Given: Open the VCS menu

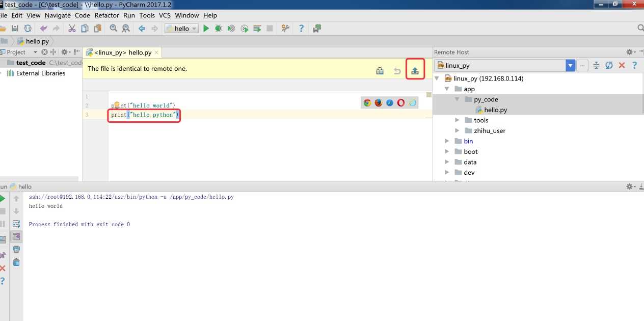Looking at the screenshot, I should [165, 15].
